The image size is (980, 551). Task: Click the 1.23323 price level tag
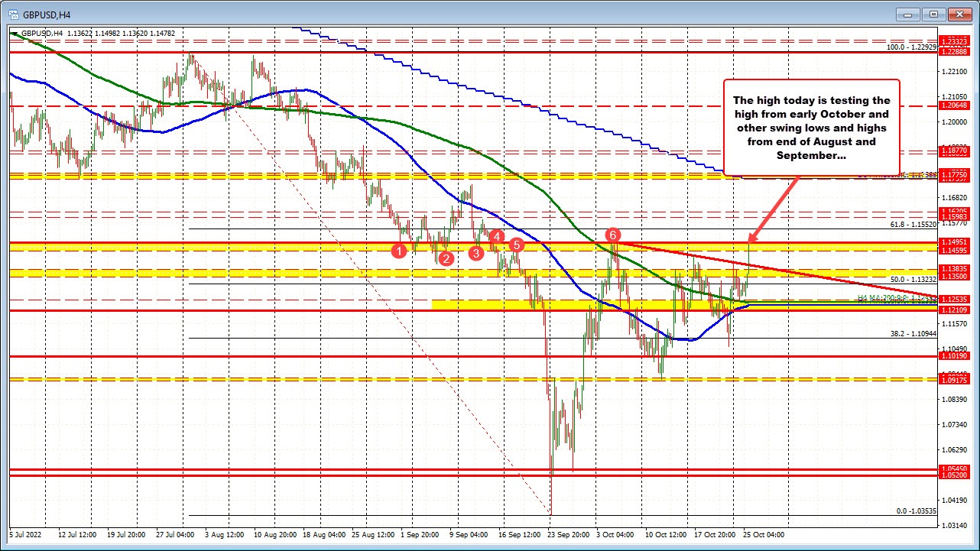[954, 43]
